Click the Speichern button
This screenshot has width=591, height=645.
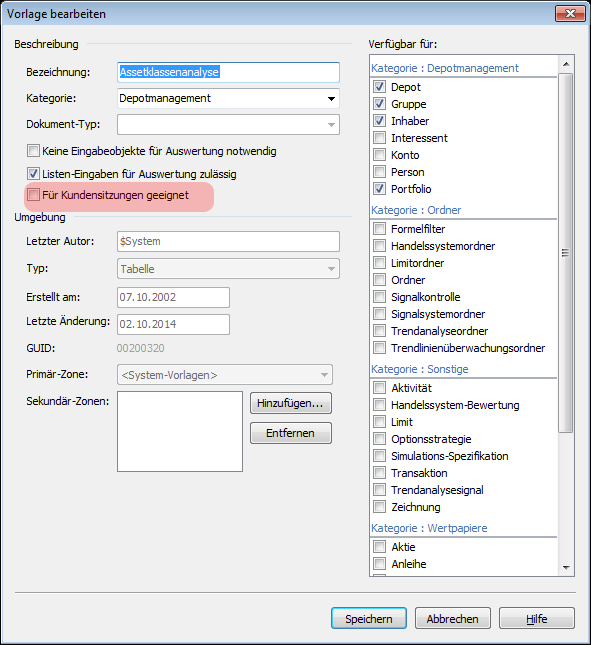click(369, 618)
